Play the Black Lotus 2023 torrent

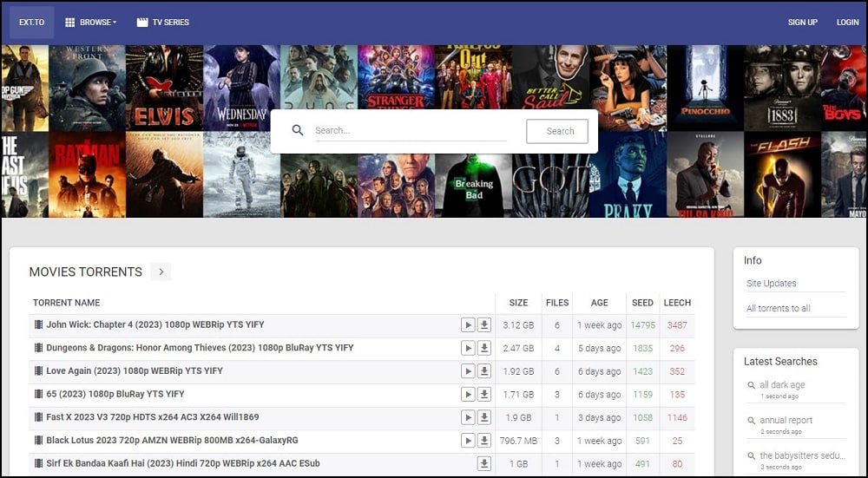[x=468, y=441]
